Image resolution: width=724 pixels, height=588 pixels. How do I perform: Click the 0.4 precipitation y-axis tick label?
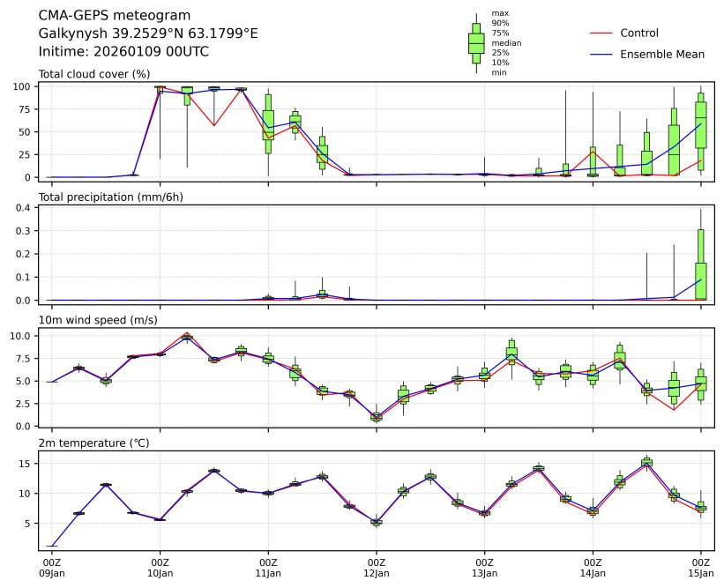click(x=26, y=208)
